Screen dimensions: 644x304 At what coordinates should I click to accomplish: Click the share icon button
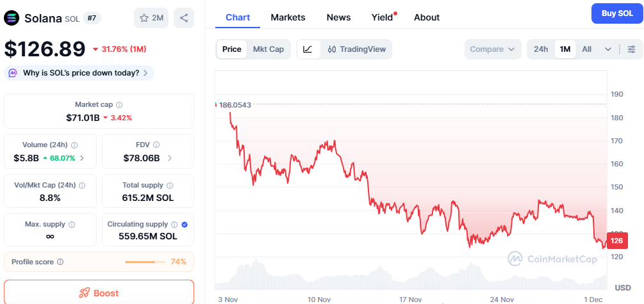(x=184, y=18)
